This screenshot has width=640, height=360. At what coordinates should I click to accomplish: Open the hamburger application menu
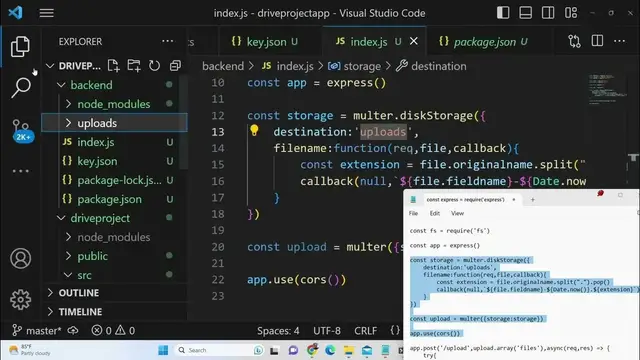47,13
